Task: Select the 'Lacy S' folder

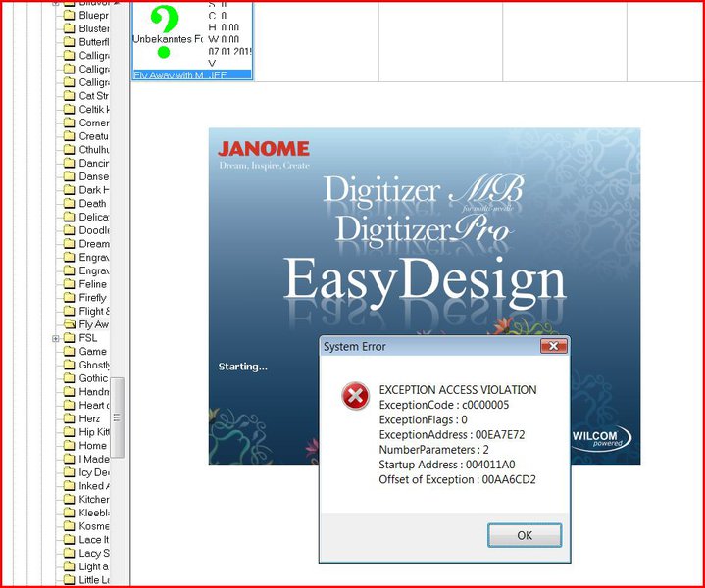Action: point(93,553)
